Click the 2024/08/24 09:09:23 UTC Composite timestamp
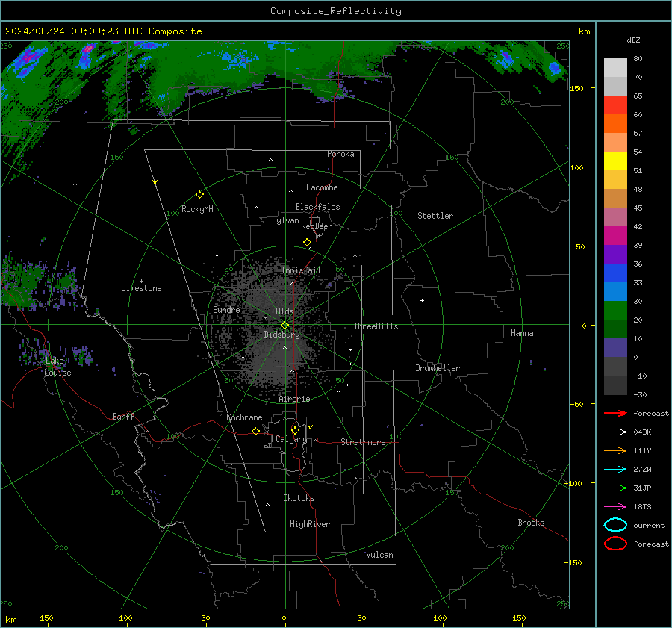The image size is (672, 628). [103, 31]
